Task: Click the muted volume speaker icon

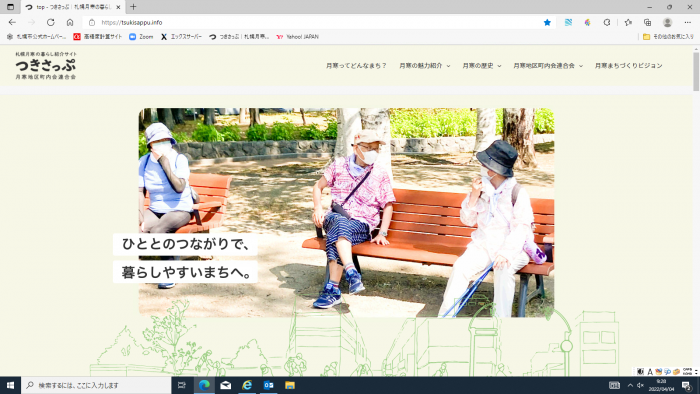Action: point(641,385)
